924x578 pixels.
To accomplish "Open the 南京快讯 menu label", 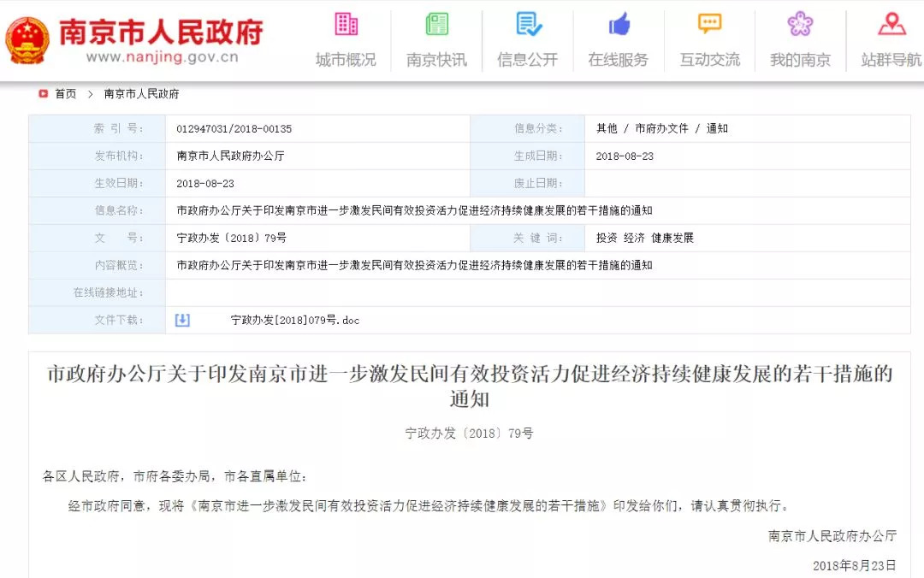I will (x=436, y=60).
